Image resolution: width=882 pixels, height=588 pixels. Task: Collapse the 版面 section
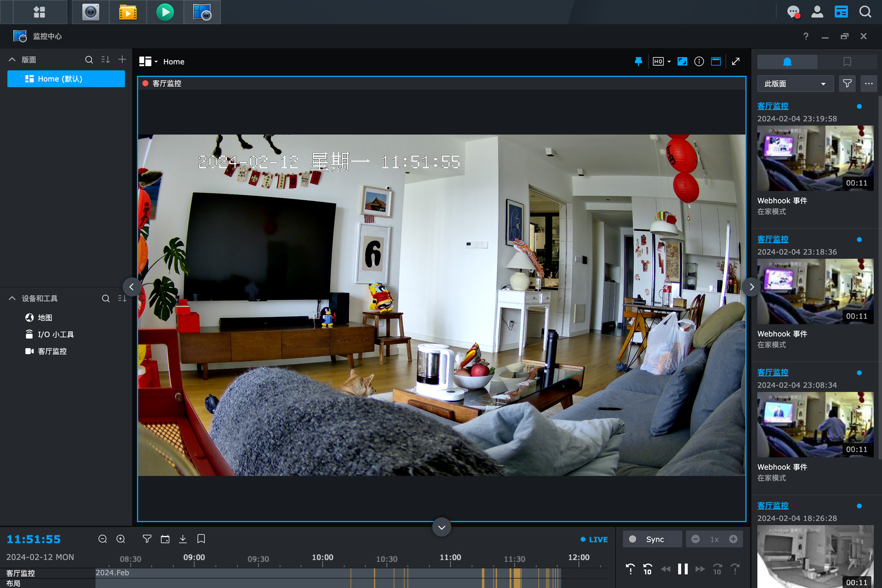12,60
